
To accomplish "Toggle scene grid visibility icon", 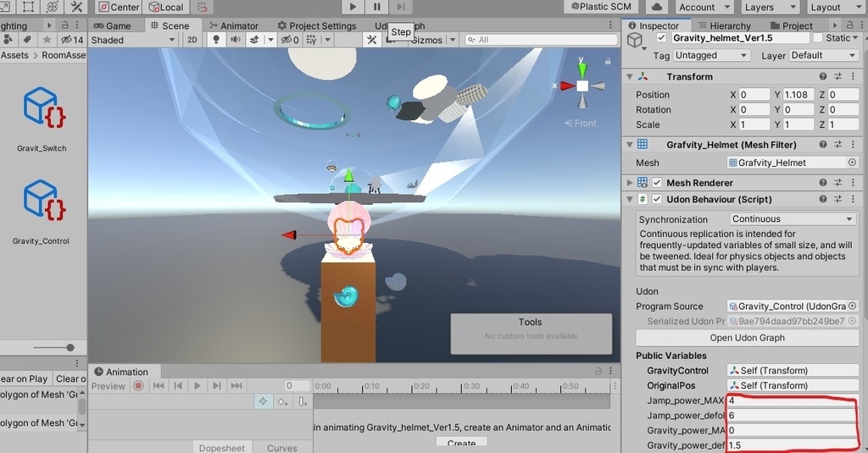I will (312, 40).
